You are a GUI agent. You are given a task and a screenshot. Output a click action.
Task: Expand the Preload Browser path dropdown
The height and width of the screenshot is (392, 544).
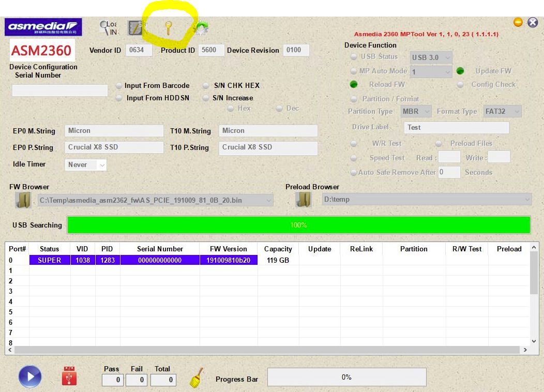(x=527, y=200)
